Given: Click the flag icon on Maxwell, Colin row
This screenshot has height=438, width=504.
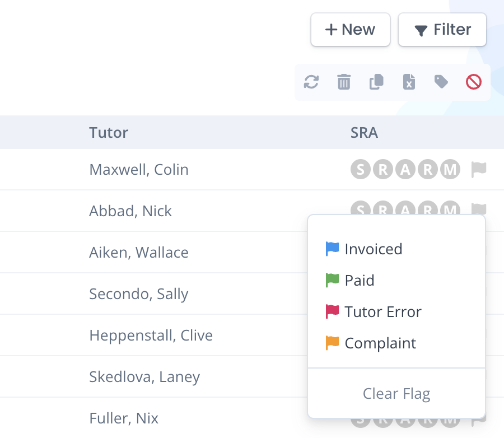Looking at the screenshot, I should [x=479, y=170].
